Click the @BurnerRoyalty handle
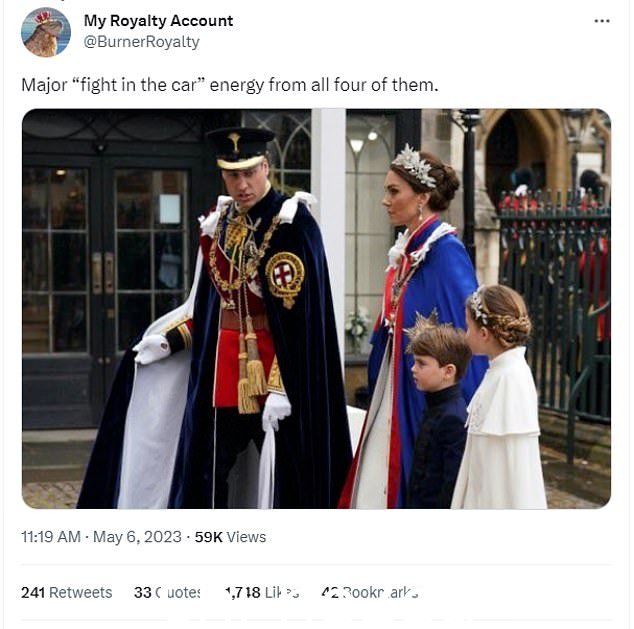Screen dimensions: 634x629 pos(142,42)
